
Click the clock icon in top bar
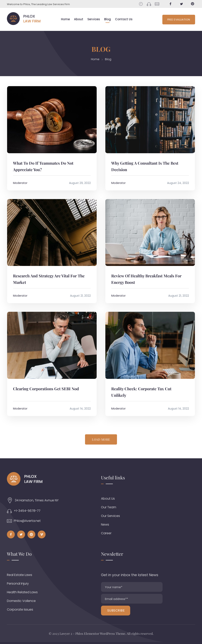coord(141,4)
